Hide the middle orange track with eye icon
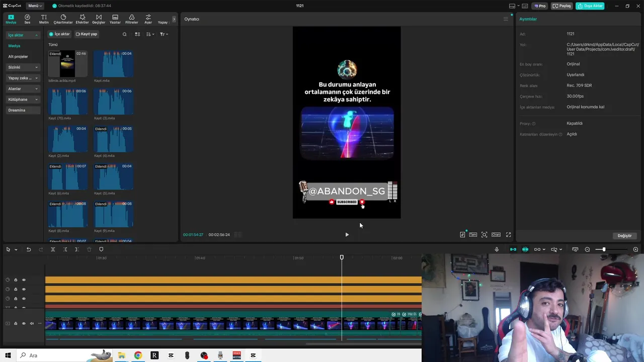This screenshot has height=362, width=644. tap(24, 289)
